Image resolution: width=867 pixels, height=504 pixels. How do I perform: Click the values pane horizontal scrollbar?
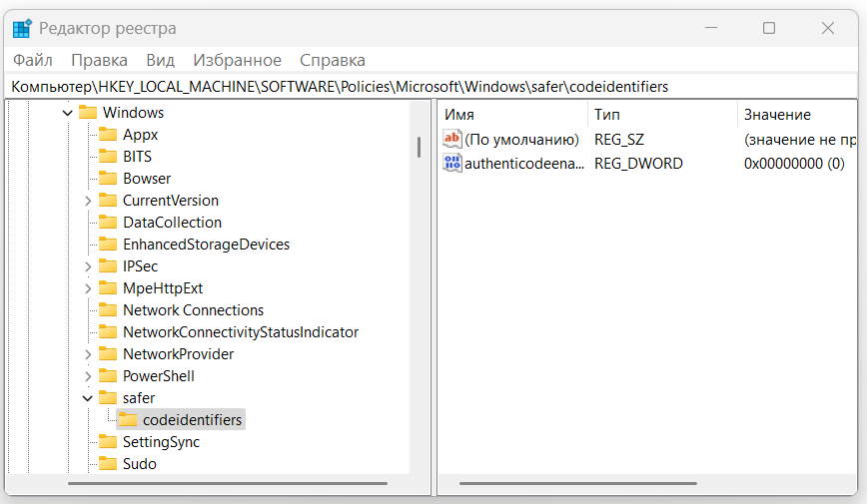point(577,484)
